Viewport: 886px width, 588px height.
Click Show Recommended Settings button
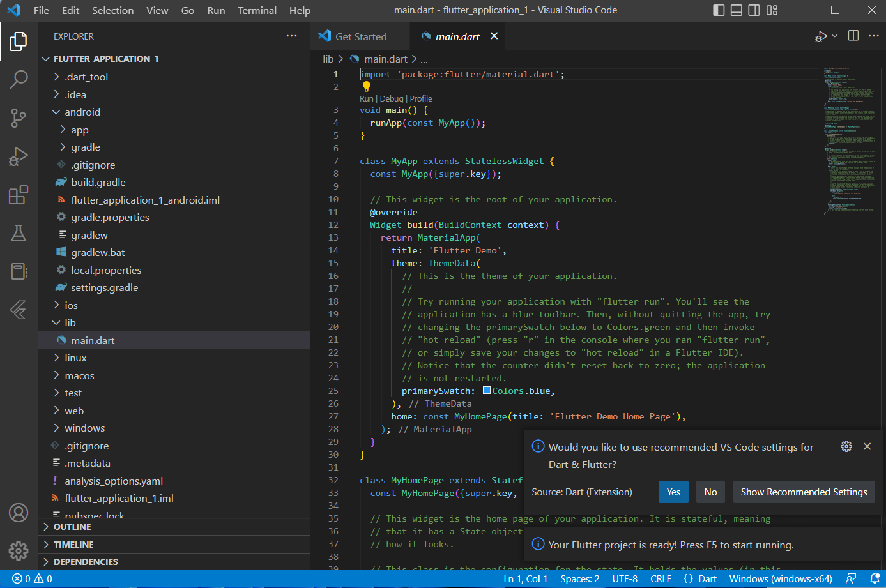[804, 492]
